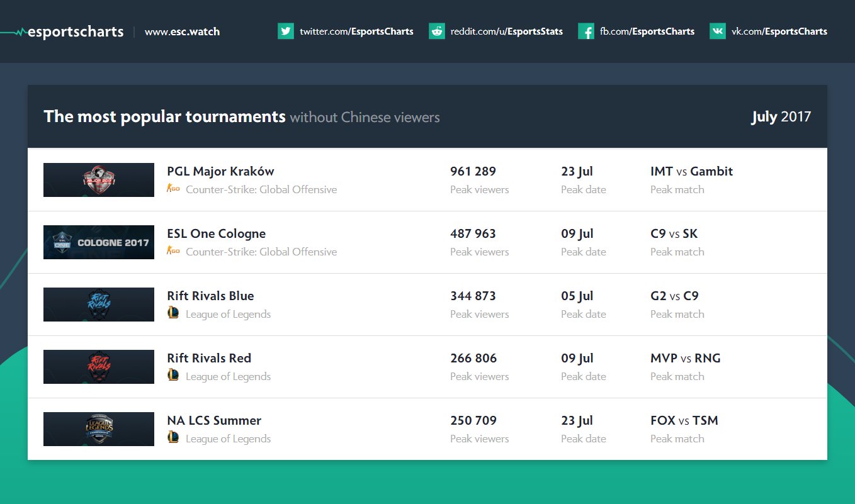Open vk.com/EsportsCharts link
The width and height of the screenshot is (855, 504).
779,31
